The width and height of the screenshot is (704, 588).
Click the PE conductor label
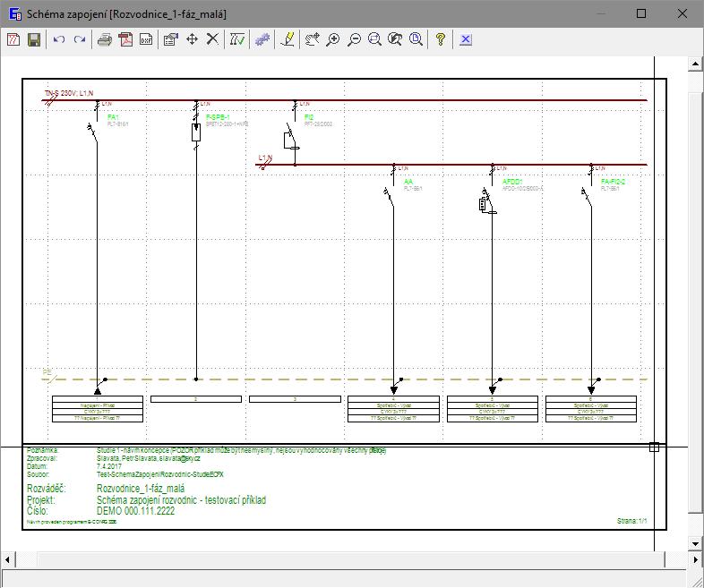pos(47,372)
